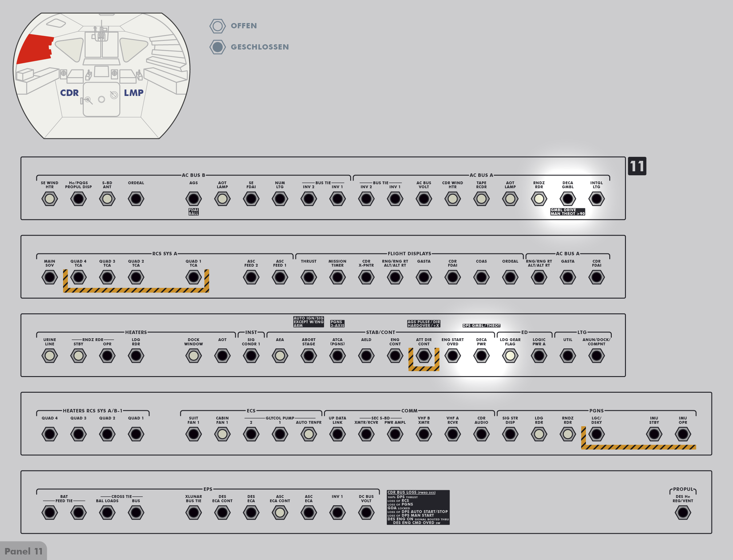Toggle the RNDZ RDR breaker in AC BUS A
This screenshot has width=733, height=560.
539,199
